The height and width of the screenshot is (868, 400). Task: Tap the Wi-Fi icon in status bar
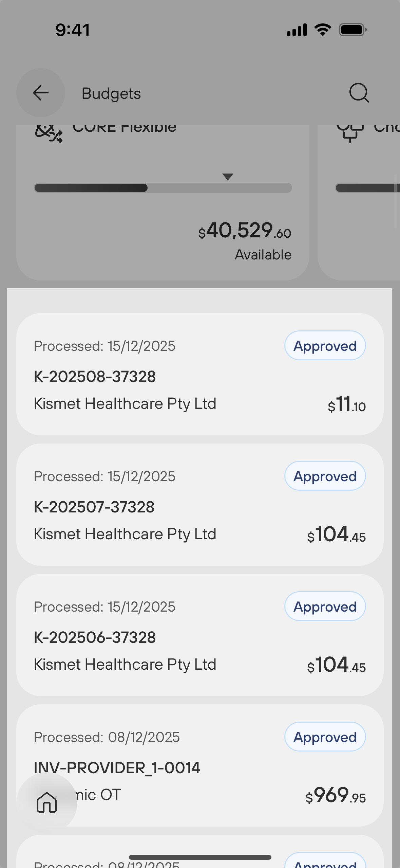(323, 30)
